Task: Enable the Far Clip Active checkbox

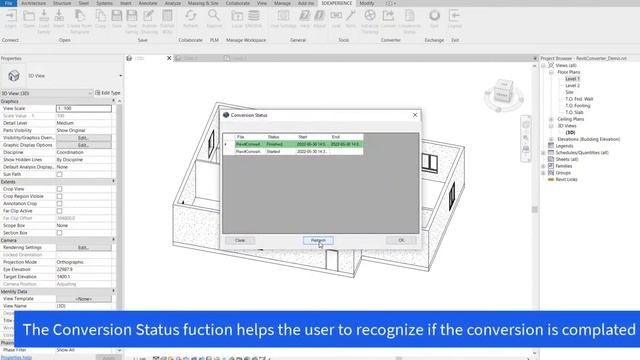Action: pyautogui.click(x=60, y=211)
